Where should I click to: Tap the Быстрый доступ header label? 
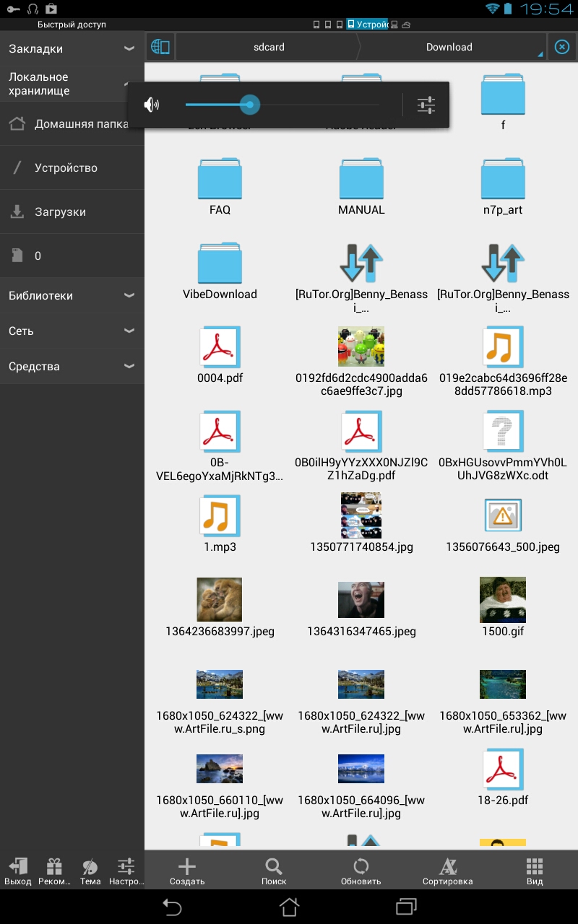pyautogui.click(x=72, y=25)
